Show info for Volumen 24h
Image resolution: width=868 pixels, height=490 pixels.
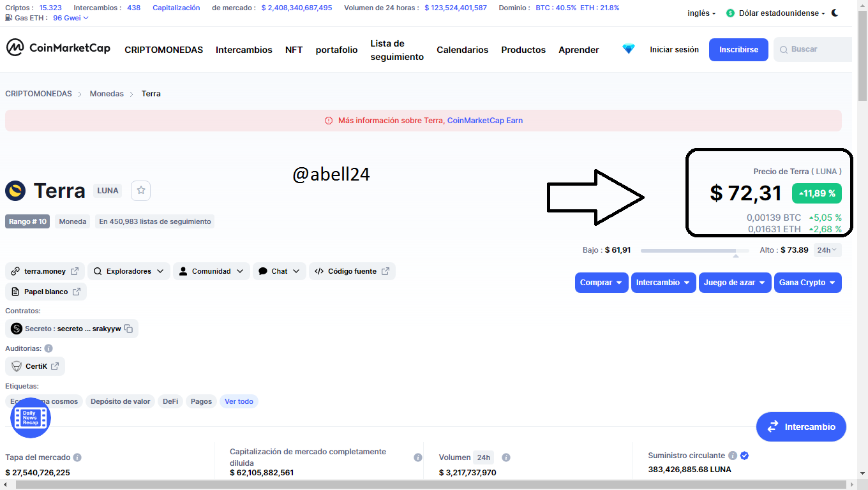coord(506,457)
